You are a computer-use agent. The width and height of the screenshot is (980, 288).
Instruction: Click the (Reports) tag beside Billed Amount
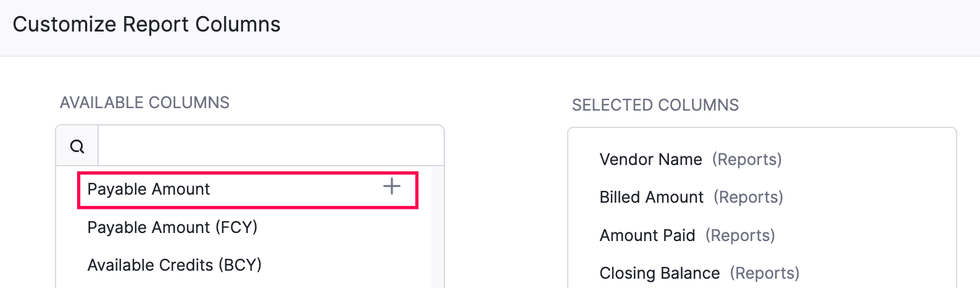748,197
